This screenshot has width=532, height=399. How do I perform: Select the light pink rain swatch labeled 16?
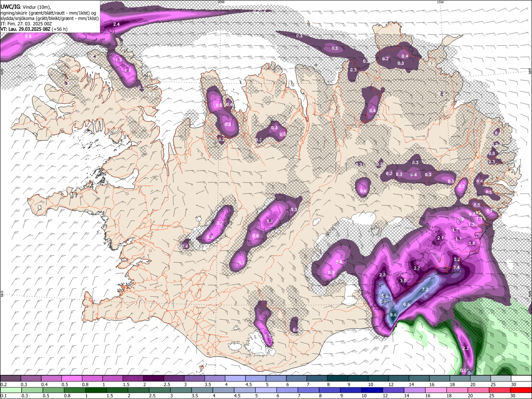(x=436, y=390)
